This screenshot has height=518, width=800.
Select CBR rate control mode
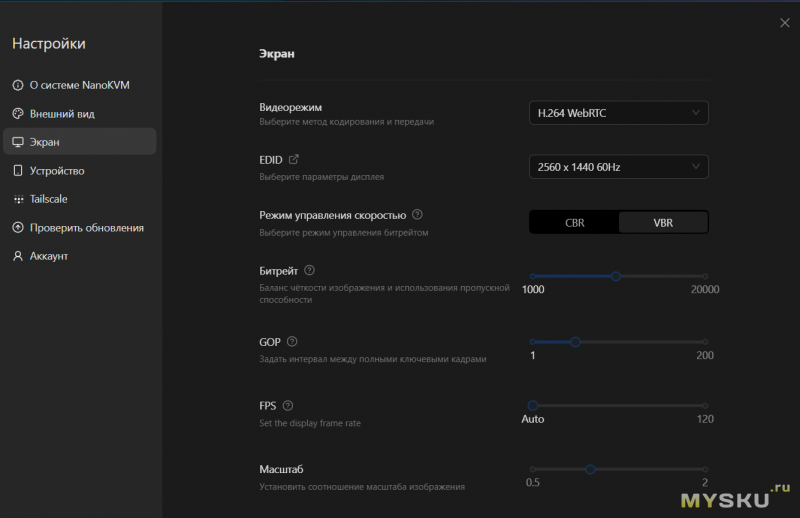tap(574, 223)
